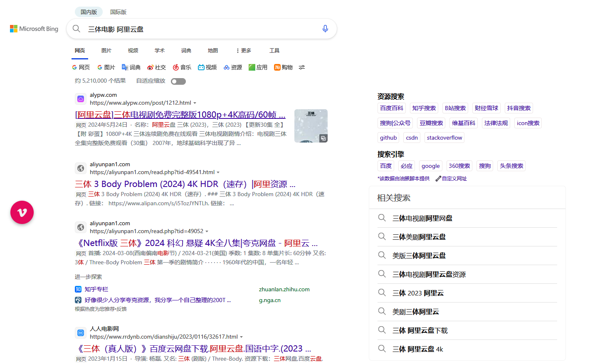
Task: Open the 工具 menu
Action: tap(274, 51)
